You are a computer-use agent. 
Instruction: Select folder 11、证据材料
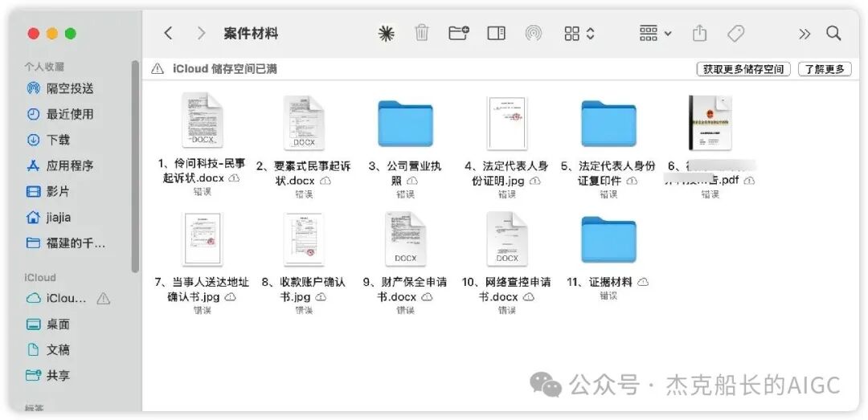608,240
